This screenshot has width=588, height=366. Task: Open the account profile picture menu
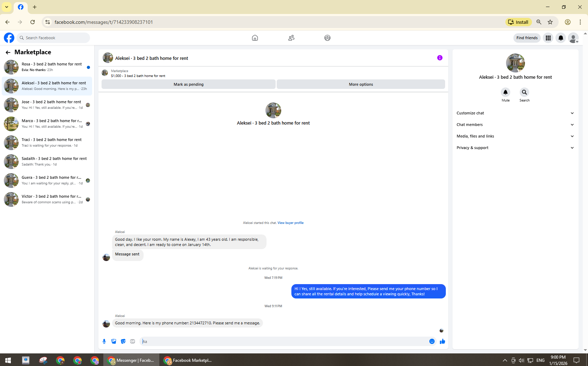coord(574,38)
